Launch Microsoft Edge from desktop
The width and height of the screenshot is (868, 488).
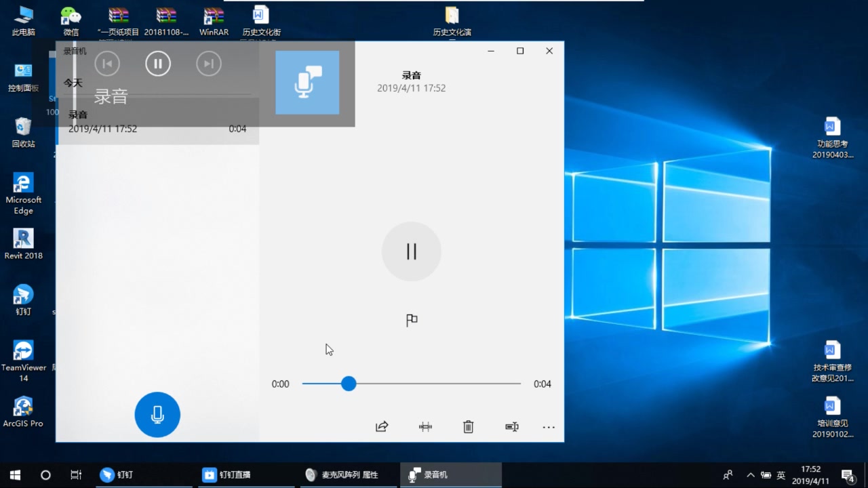[24, 193]
